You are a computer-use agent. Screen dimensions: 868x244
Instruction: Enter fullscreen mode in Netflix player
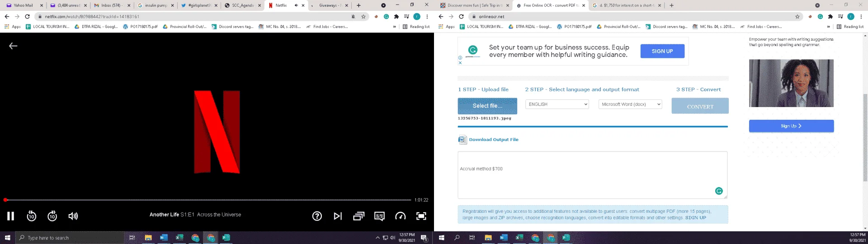coord(421,216)
